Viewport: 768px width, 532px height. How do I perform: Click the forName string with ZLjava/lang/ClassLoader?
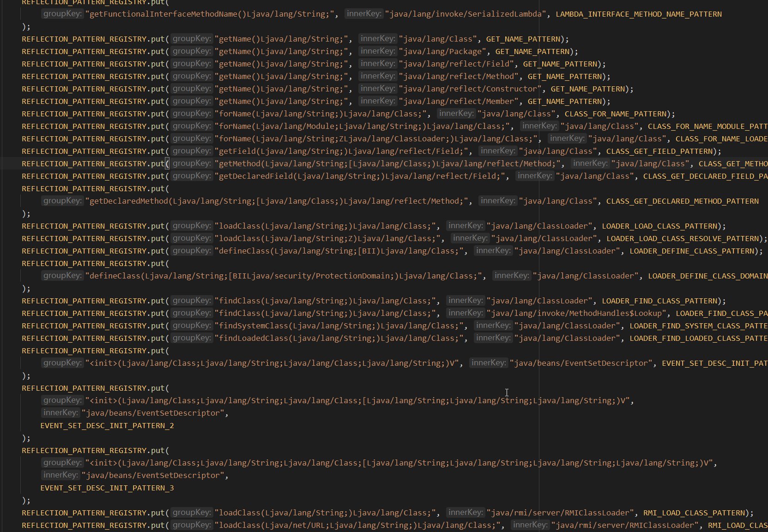coord(376,139)
